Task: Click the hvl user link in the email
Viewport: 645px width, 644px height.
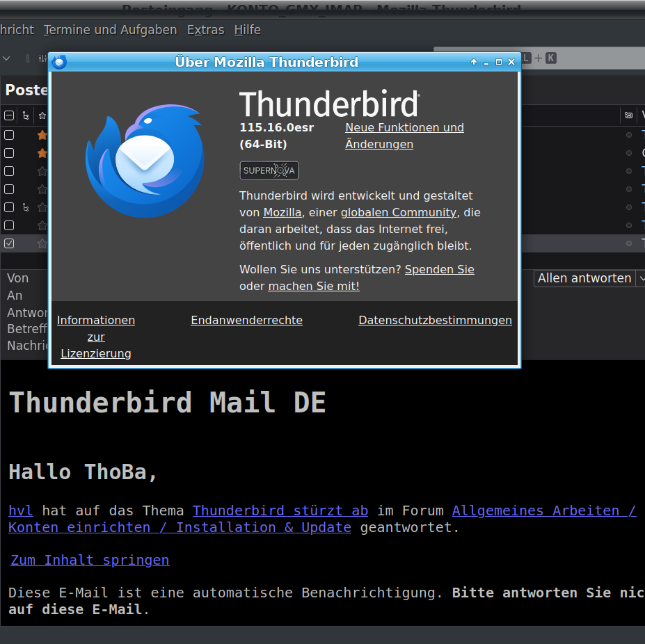Action: [x=21, y=510]
